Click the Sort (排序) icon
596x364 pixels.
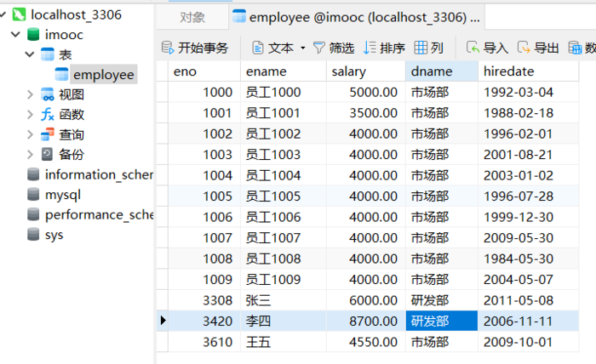370,48
